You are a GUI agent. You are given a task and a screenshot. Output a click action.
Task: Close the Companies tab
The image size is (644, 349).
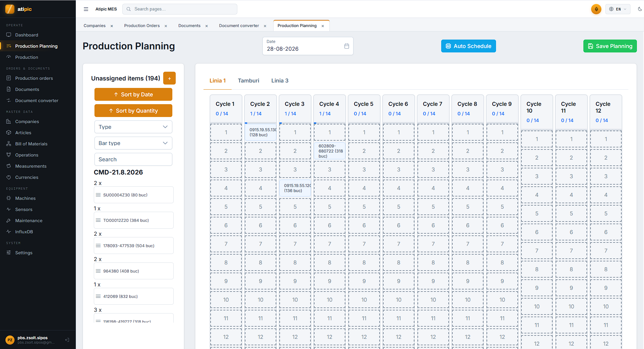112,26
